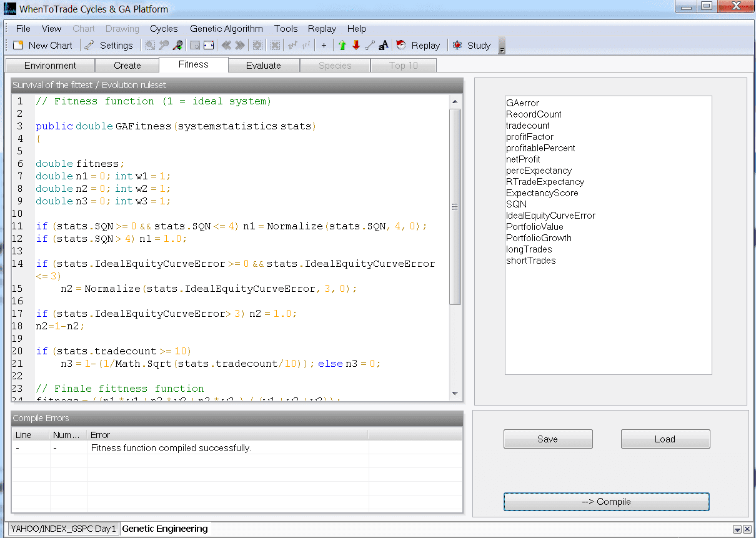Select percExpectancy in the list
Screen dimensions: 756x538
[x=539, y=171]
